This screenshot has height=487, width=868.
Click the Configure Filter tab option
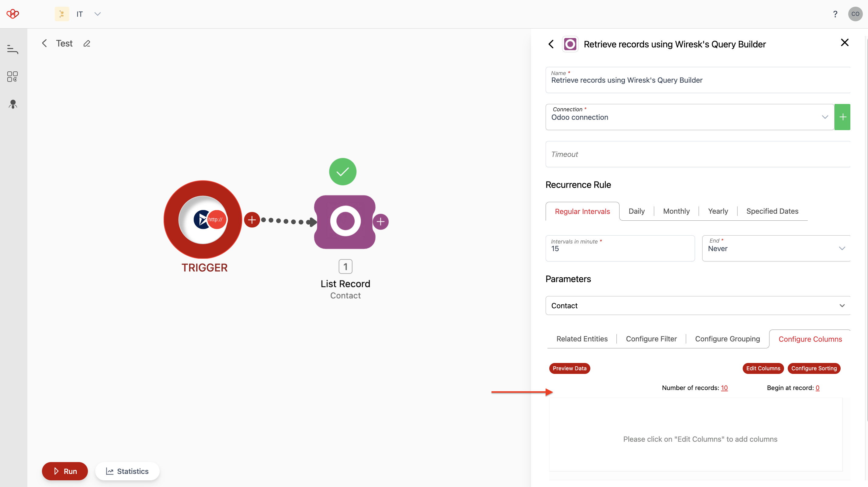click(x=651, y=339)
